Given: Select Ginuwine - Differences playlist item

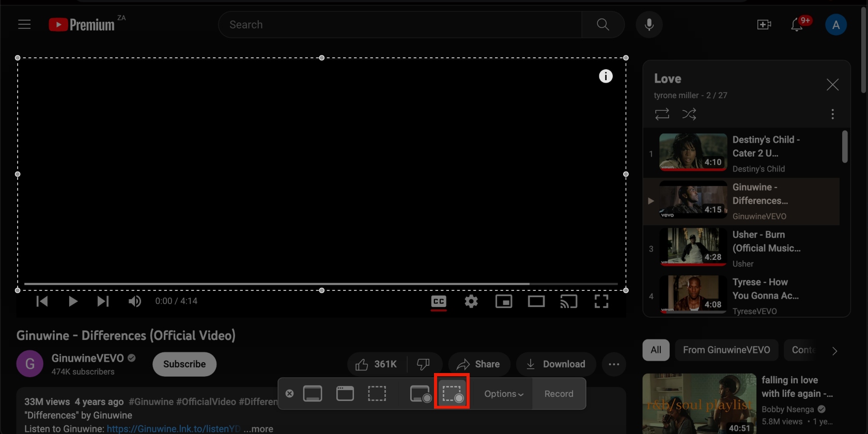Looking at the screenshot, I should [741, 201].
